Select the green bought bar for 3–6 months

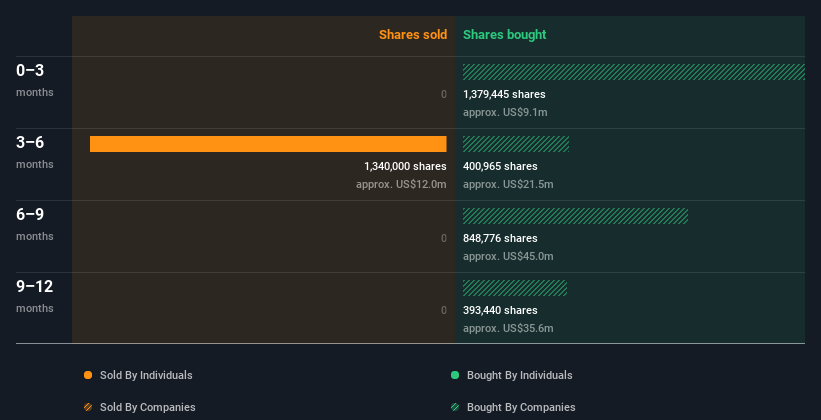[x=516, y=144]
